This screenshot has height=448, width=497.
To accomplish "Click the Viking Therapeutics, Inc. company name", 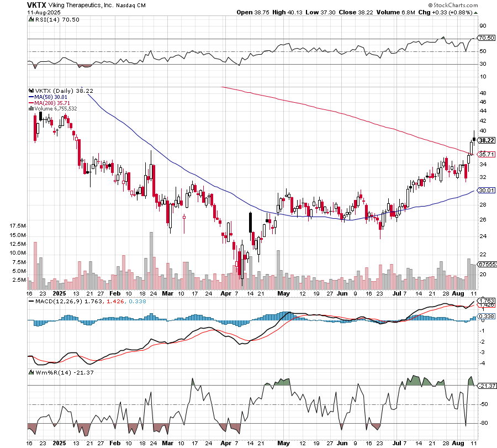I will [x=81, y=5].
